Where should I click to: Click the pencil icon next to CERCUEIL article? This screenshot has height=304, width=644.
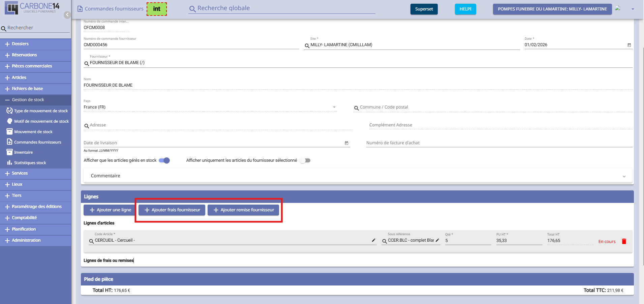point(373,240)
